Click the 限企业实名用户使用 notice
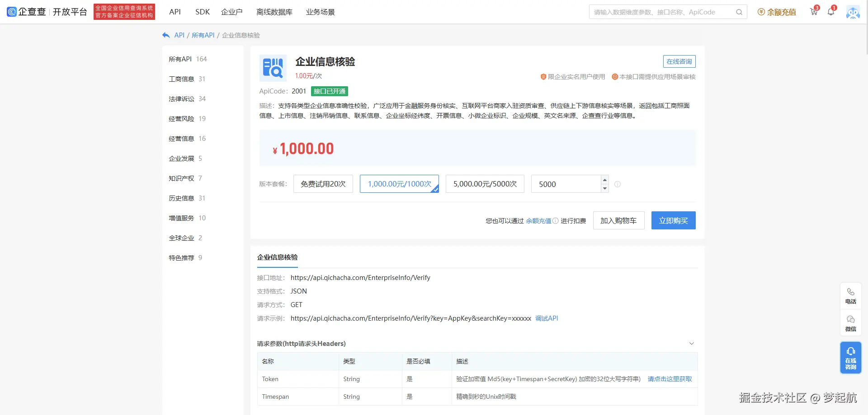 pyautogui.click(x=573, y=77)
